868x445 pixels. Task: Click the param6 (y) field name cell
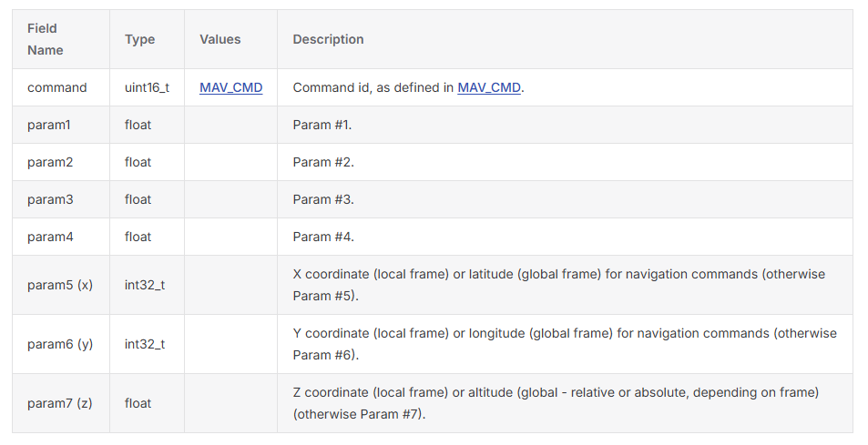point(60,344)
